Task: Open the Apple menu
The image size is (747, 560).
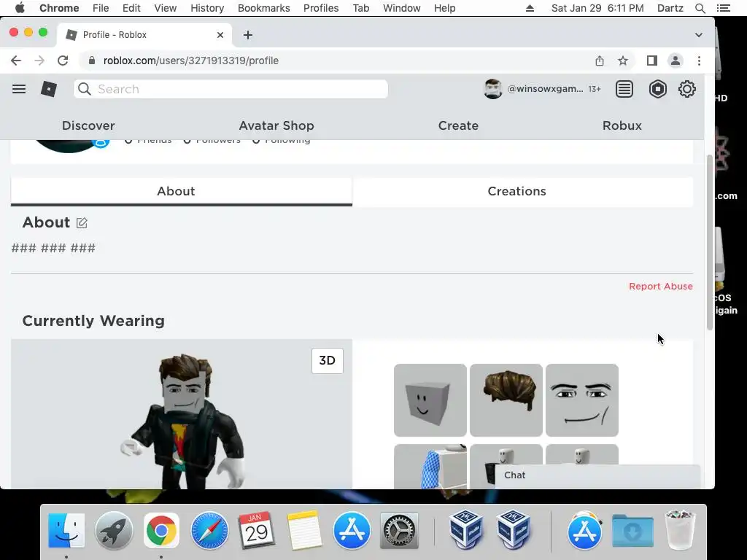Action: pos(20,8)
